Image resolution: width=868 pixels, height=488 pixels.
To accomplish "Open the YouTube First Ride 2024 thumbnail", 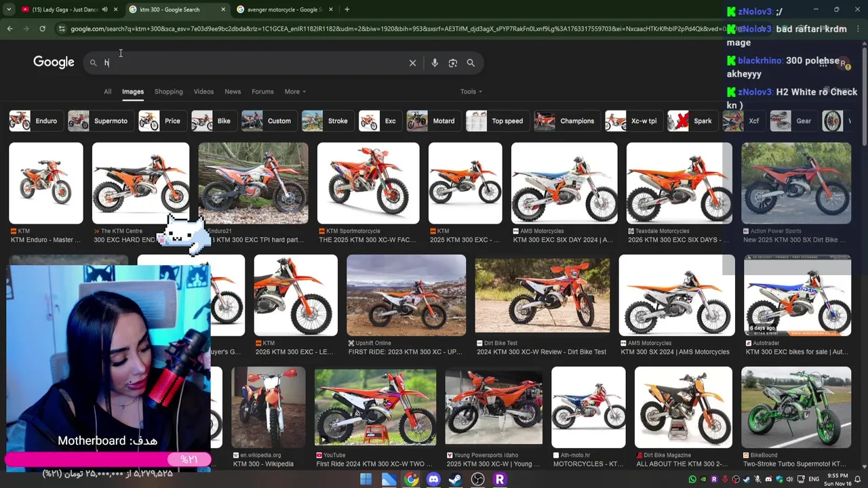I will pyautogui.click(x=375, y=407).
